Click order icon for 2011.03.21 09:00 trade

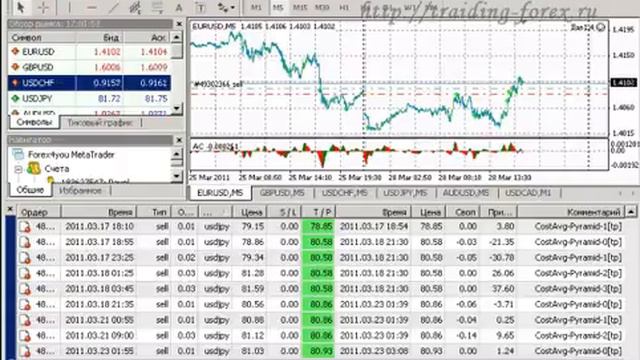pyautogui.click(x=25, y=336)
